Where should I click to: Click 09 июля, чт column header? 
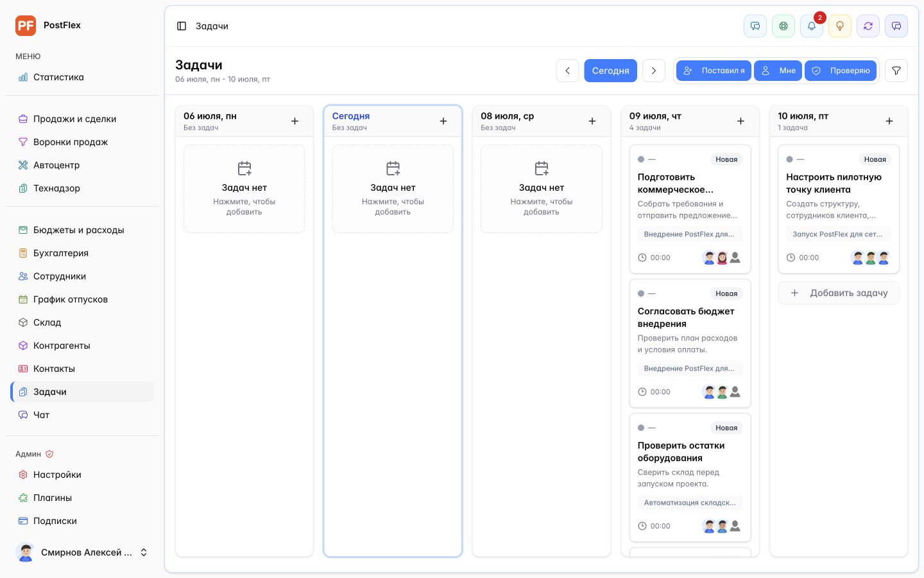coord(690,121)
